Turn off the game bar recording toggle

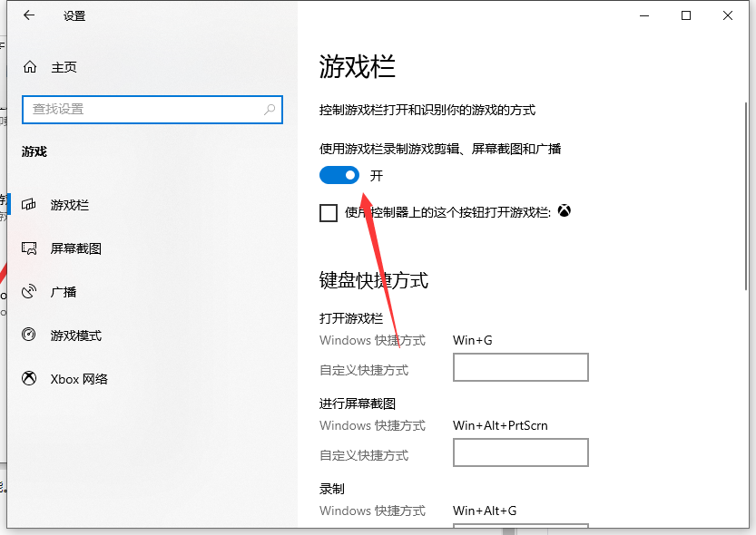click(339, 175)
